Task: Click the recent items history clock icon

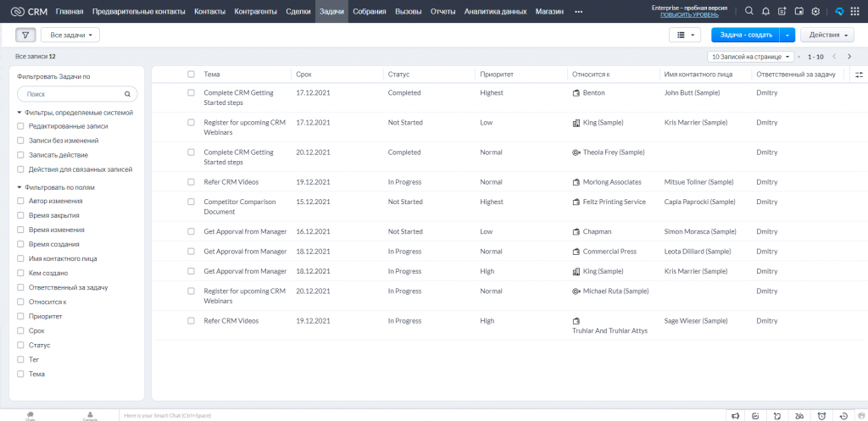Action: click(843, 415)
